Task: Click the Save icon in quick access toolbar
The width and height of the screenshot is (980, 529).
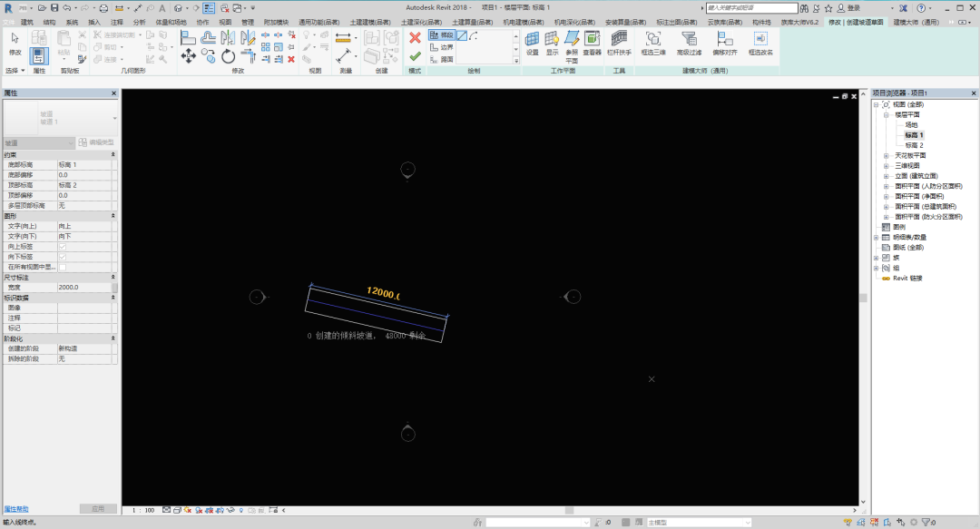Action: coord(54,8)
